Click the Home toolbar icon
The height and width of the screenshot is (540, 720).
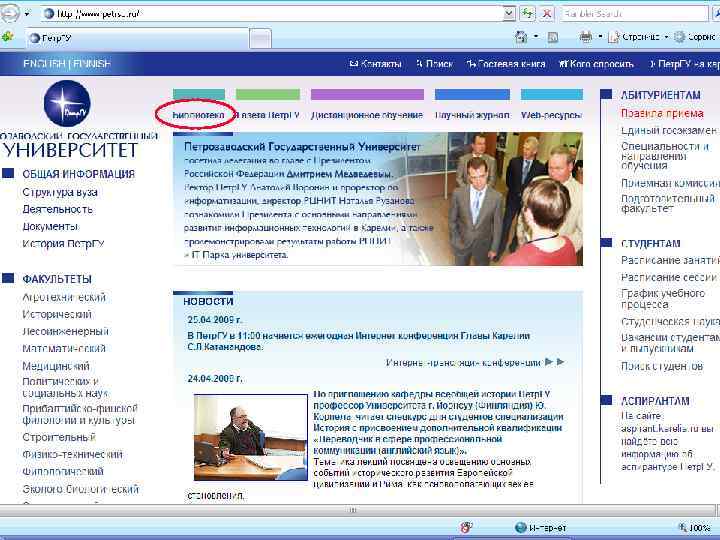(521, 37)
